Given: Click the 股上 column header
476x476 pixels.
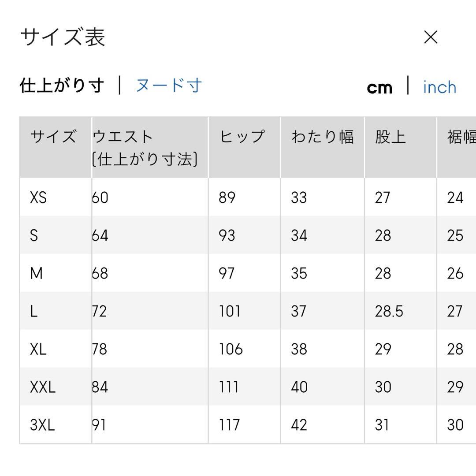Looking at the screenshot, I should coord(390,137).
